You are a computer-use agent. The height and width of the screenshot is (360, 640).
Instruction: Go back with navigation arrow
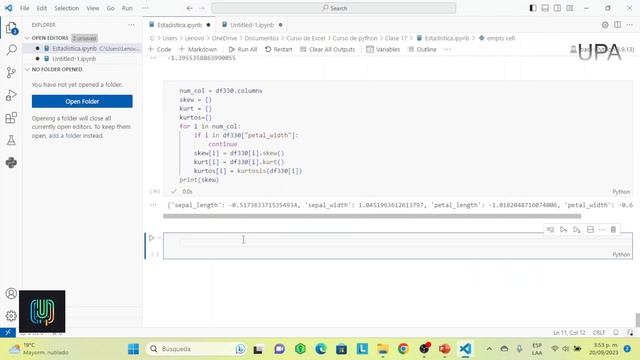189,8
